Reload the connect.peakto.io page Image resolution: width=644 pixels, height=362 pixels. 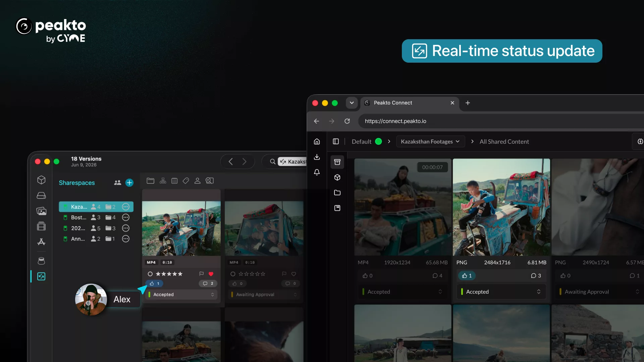[x=347, y=121]
